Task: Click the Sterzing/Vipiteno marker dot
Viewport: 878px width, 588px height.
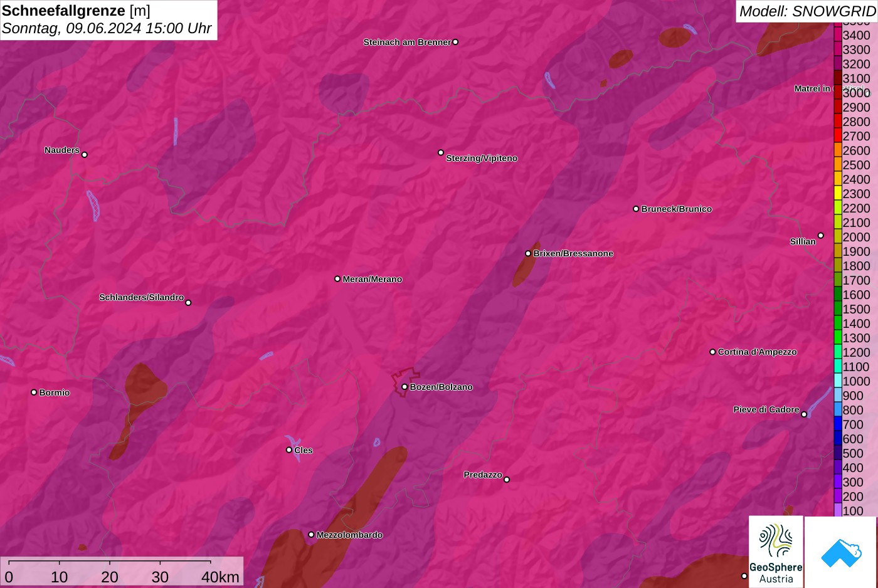Action: point(441,152)
